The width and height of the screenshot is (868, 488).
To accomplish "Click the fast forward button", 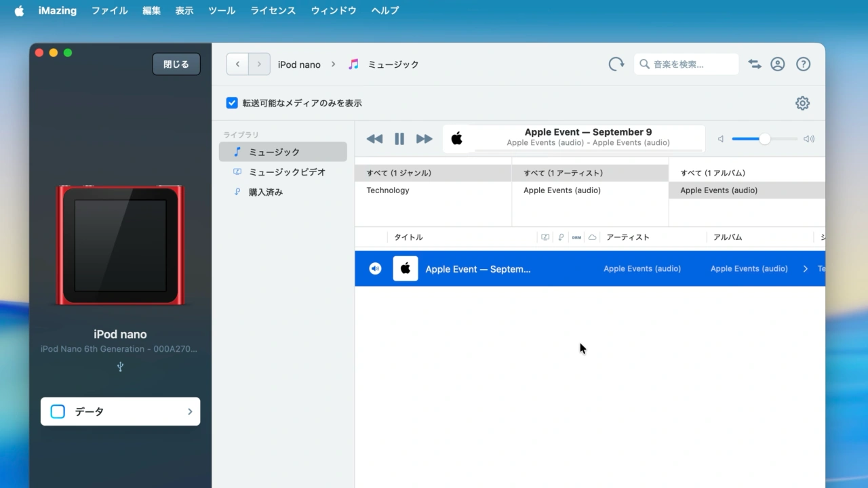I will pos(425,139).
